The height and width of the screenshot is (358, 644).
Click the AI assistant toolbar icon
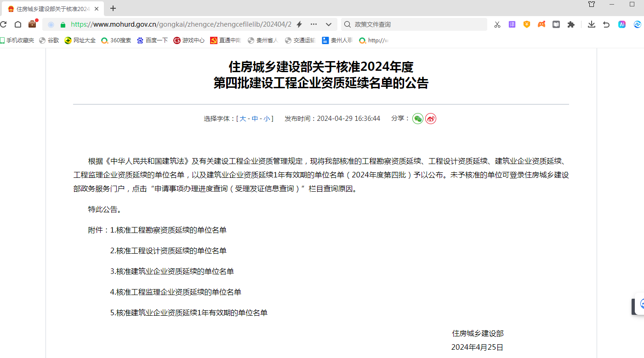(622, 24)
